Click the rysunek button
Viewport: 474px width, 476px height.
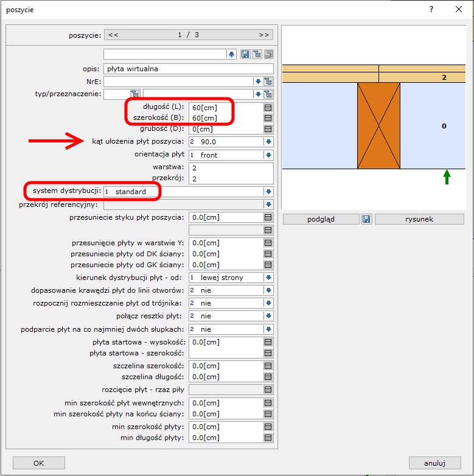(419, 219)
